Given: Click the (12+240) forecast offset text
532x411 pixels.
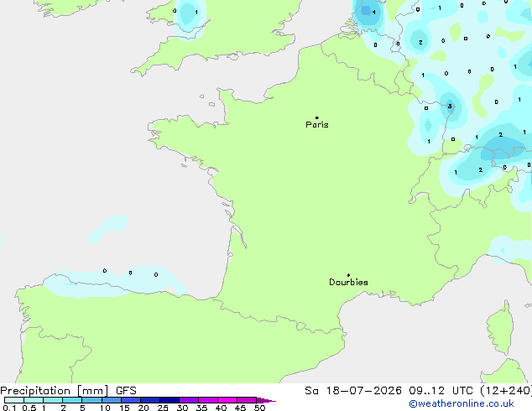Looking at the screenshot, I should pos(506,391).
